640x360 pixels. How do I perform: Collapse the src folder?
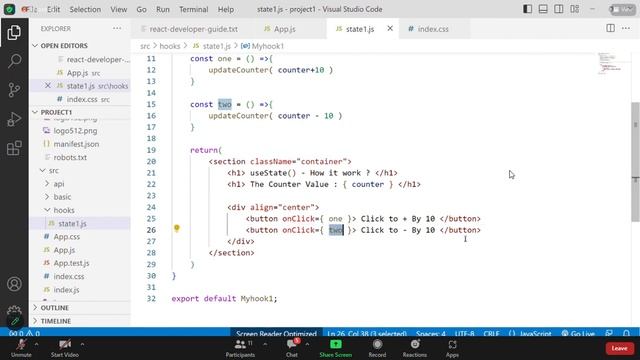[x=53, y=170]
